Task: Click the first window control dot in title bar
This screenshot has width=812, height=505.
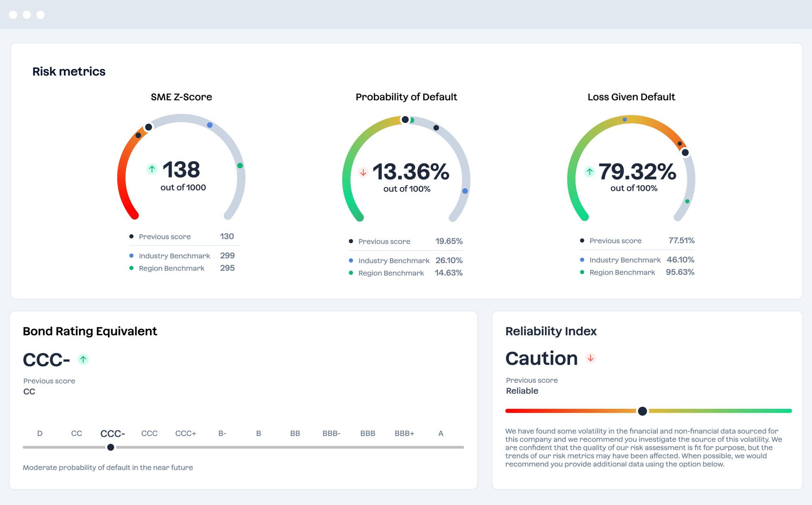Action: [x=13, y=15]
